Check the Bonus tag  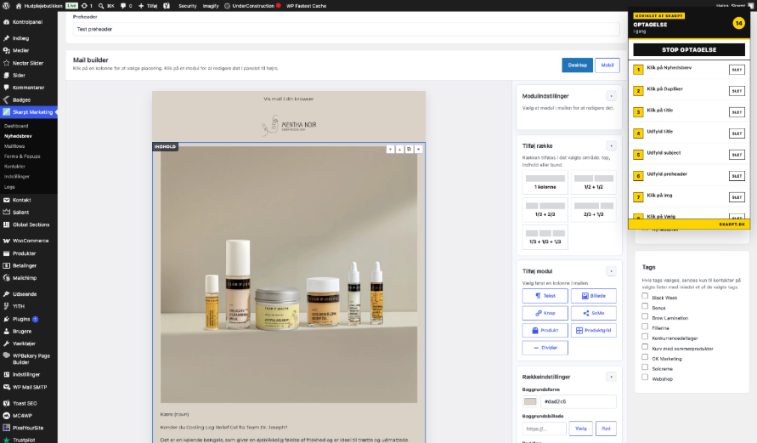(x=645, y=306)
